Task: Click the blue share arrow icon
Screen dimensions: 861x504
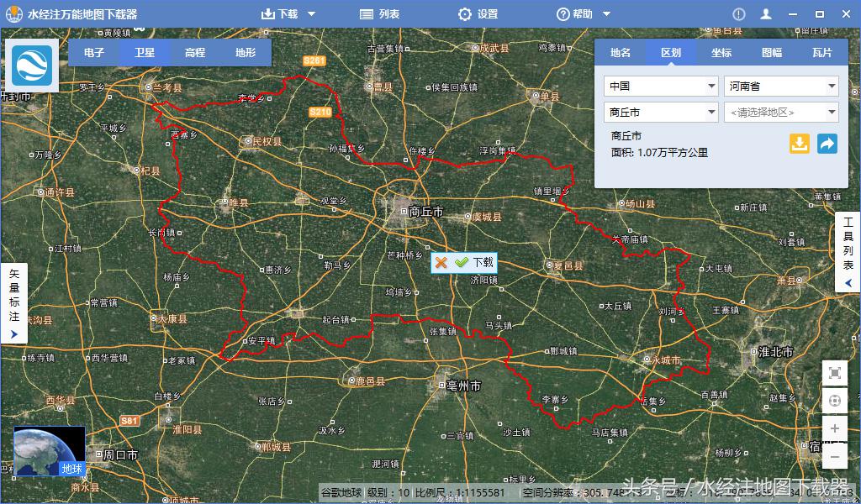Action: (x=827, y=144)
